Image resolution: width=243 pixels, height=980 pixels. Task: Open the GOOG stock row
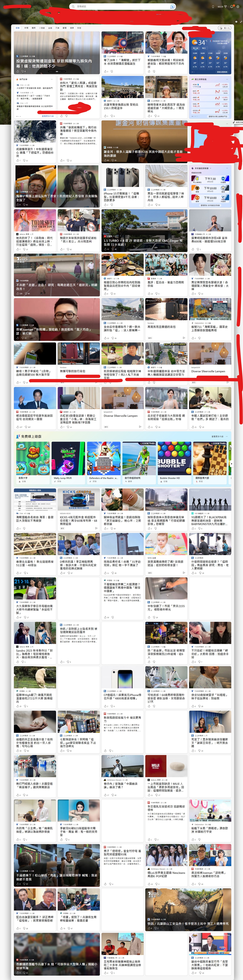[x=210, y=111]
